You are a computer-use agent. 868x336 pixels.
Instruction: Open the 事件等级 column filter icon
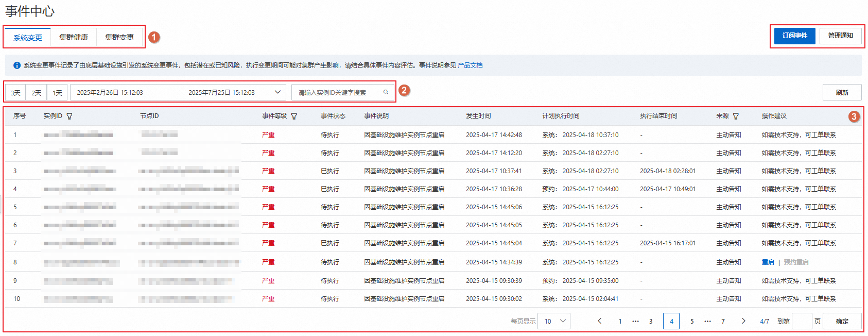pos(294,116)
